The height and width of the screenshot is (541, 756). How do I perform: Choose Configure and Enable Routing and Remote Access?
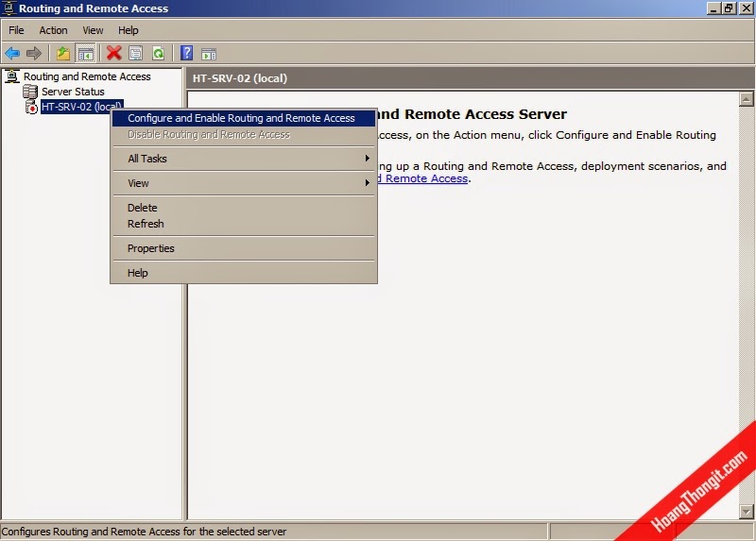[x=244, y=118]
